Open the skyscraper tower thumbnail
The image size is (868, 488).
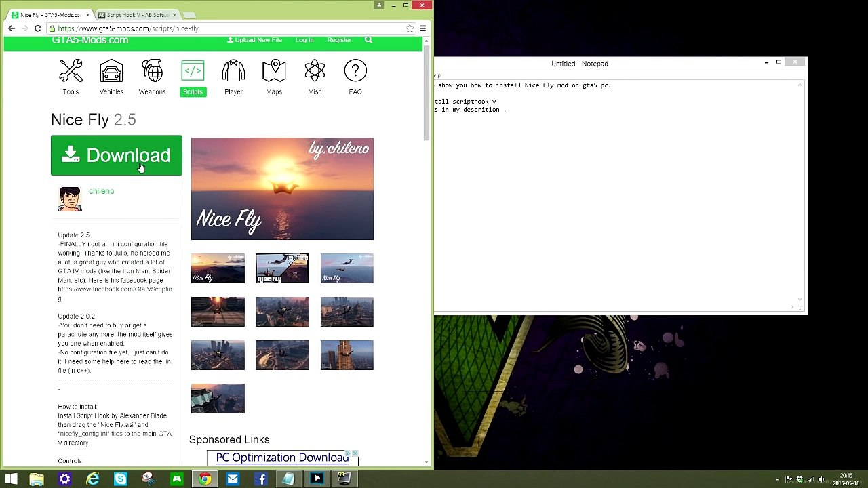click(x=347, y=355)
